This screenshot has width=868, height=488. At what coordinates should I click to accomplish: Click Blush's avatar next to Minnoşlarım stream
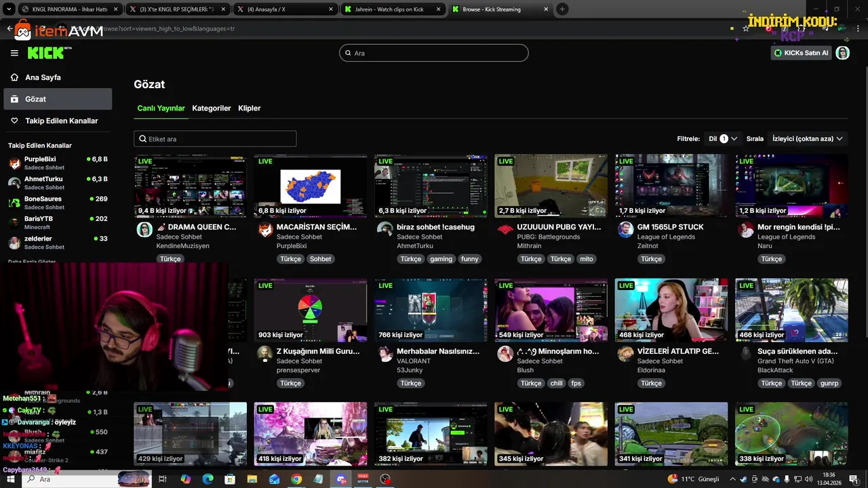click(505, 354)
